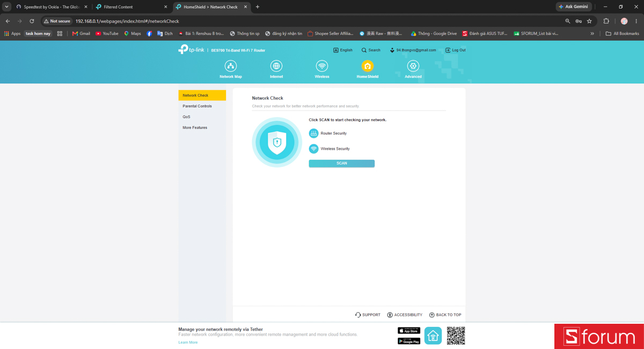The height and width of the screenshot is (349, 644).
Task: Select the HomeShield icon
Action: click(x=368, y=66)
